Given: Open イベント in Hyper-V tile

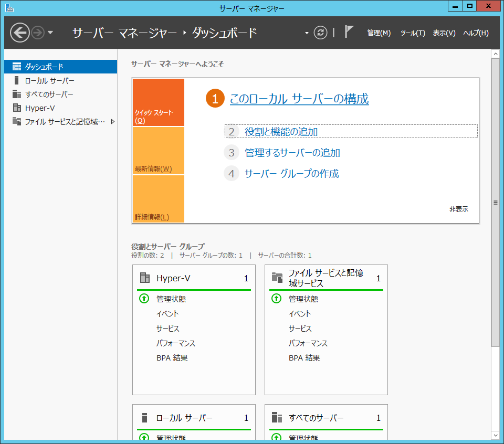Looking at the screenshot, I should pyautogui.click(x=167, y=314).
